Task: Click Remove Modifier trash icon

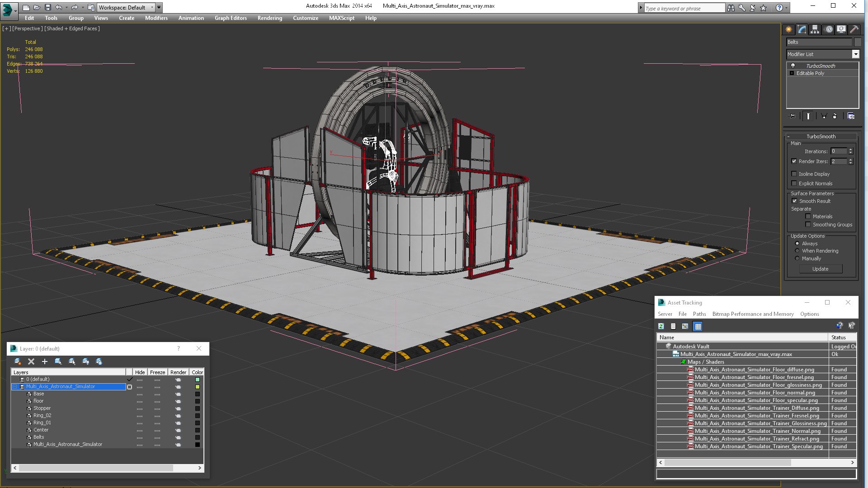Action: [x=835, y=116]
